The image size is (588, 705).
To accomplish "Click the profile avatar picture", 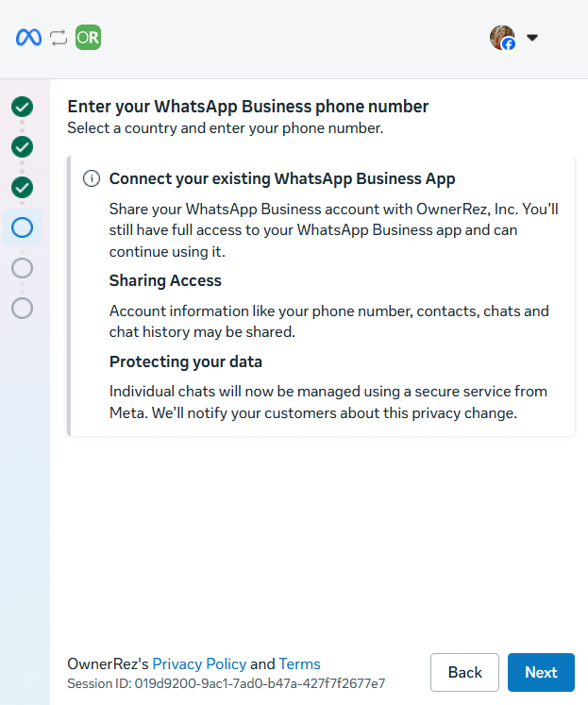I will pyautogui.click(x=501, y=37).
